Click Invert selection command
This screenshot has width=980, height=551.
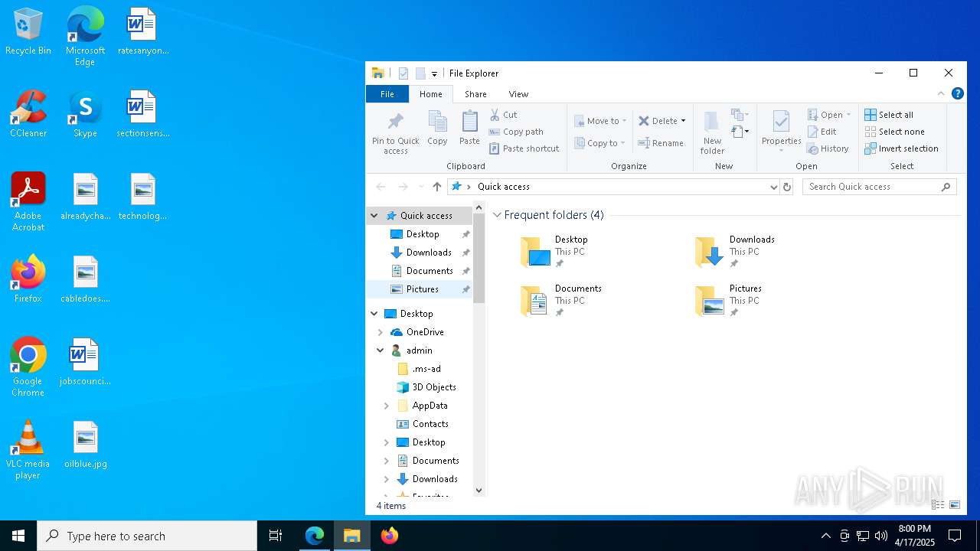pyautogui.click(x=901, y=148)
